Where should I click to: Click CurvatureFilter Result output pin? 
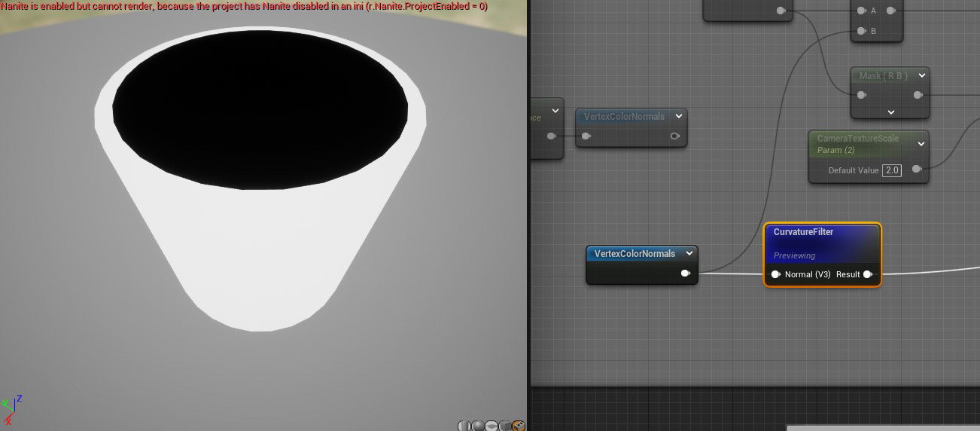(x=868, y=274)
